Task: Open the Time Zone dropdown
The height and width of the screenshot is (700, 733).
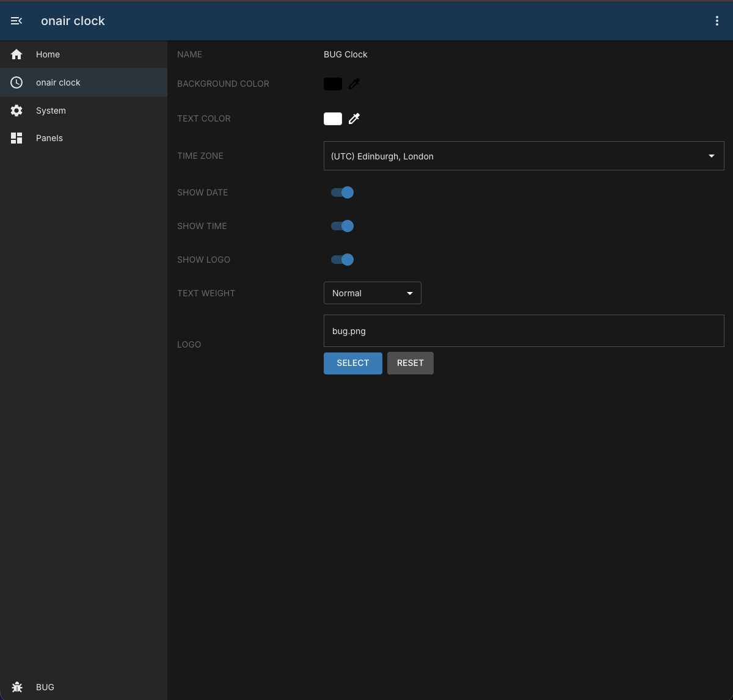Action: (x=523, y=156)
